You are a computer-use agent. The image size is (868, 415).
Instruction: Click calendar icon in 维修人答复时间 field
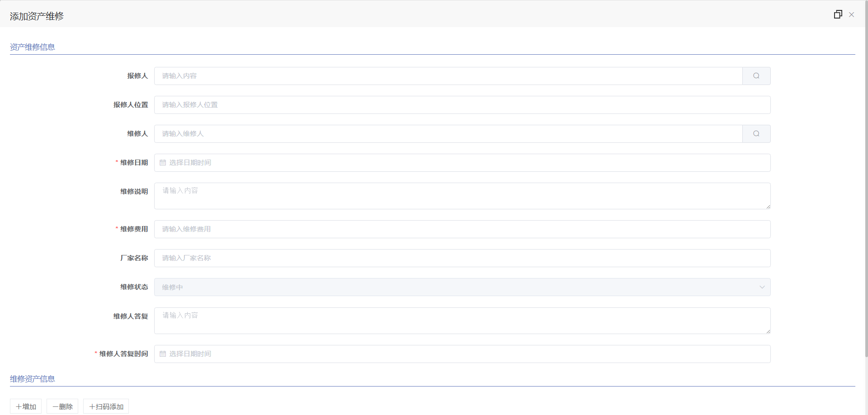pyautogui.click(x=163, y=354)
